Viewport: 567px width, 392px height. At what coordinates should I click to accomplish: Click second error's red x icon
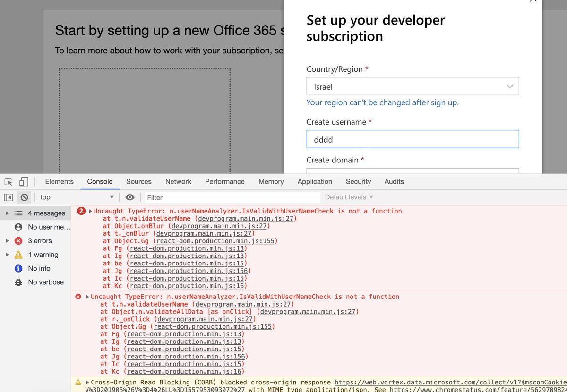[78, 297]
